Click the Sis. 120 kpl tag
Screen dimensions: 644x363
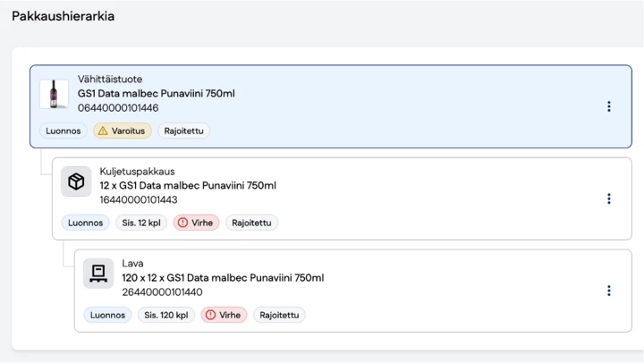[166, 315]
